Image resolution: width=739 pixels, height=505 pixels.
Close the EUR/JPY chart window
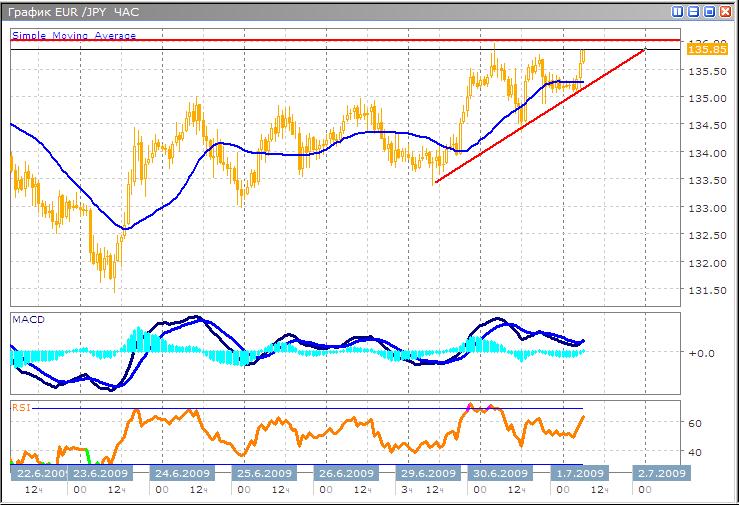(x=724, y=12)
